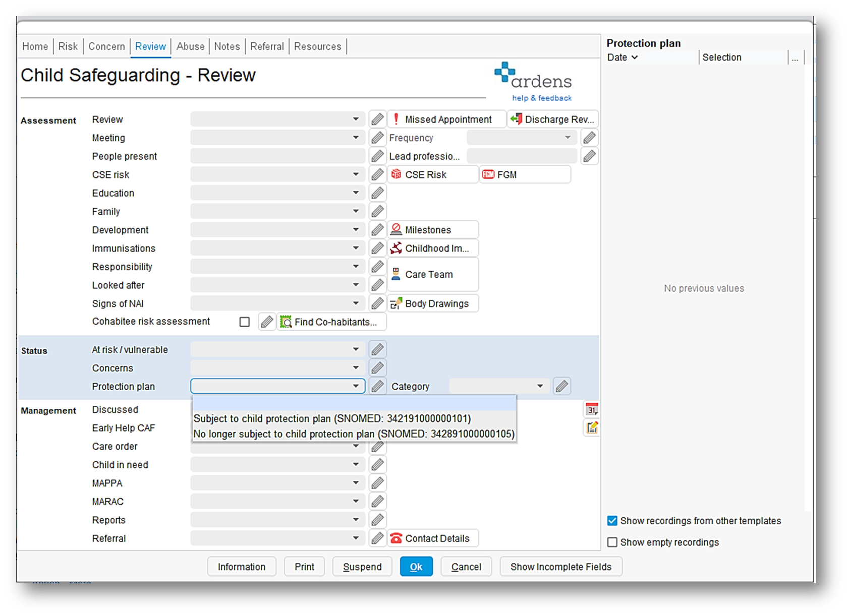Click pencil icon for At risk / vulnerable

377,349
